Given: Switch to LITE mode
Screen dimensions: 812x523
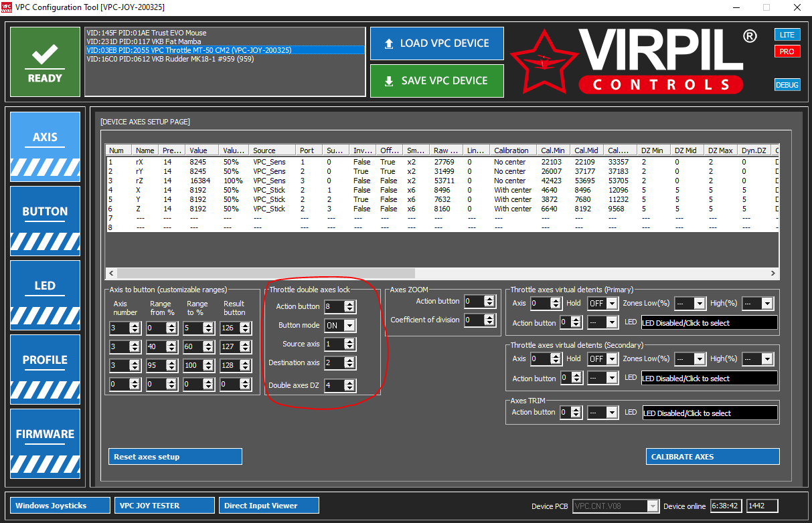Looking at the screenshot, I should (x=787, y=35).
